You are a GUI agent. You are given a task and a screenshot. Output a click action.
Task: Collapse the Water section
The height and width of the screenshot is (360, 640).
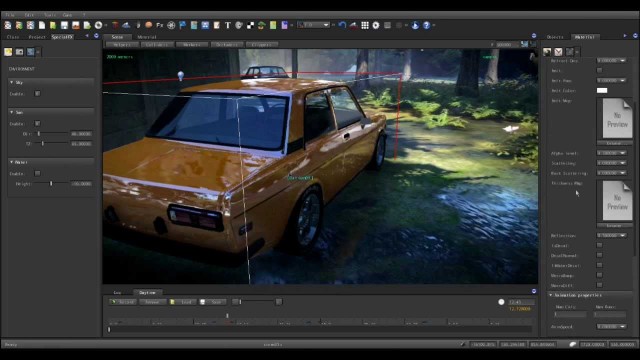pyautogui.click(x=11, y=162)
